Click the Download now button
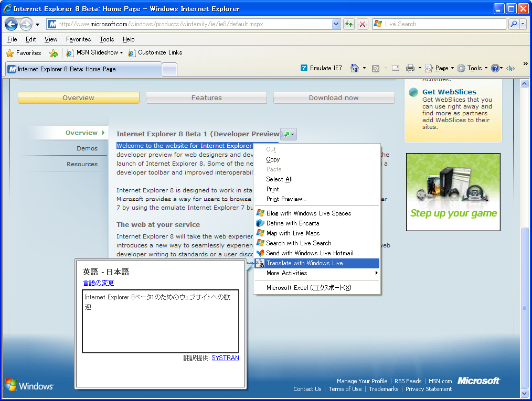532x401 pixels. point(334,97)
